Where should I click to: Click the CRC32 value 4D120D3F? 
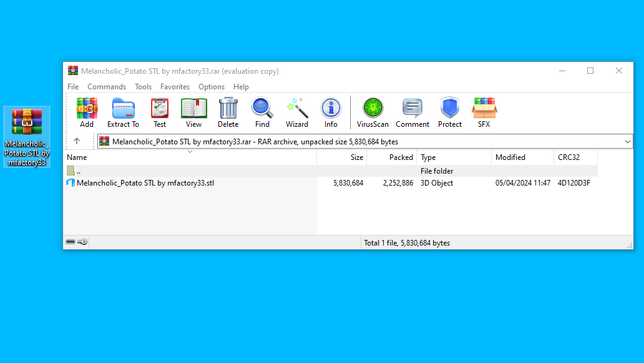pos(573,183)
